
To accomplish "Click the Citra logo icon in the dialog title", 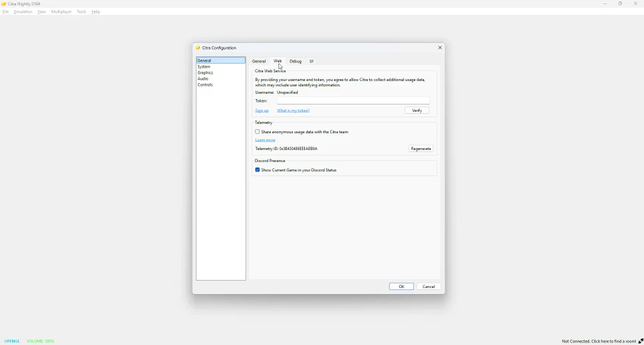I will pyautogui.click(x=197, y=48).
